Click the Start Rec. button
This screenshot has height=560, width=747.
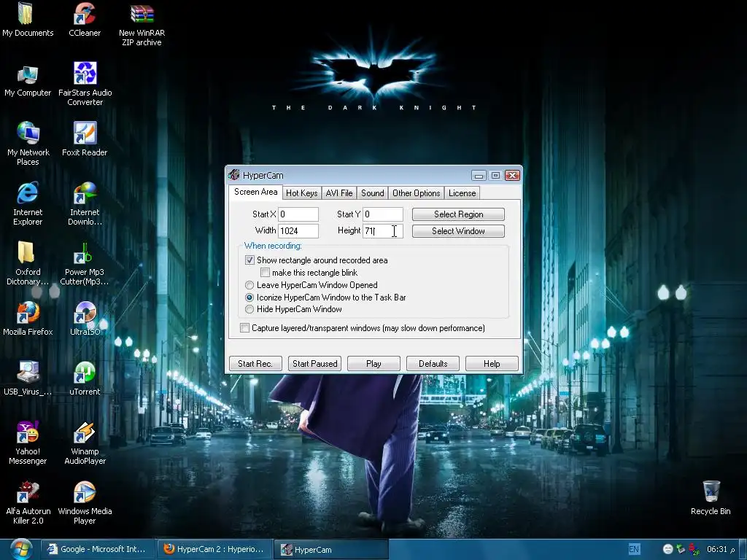(255, 363)
